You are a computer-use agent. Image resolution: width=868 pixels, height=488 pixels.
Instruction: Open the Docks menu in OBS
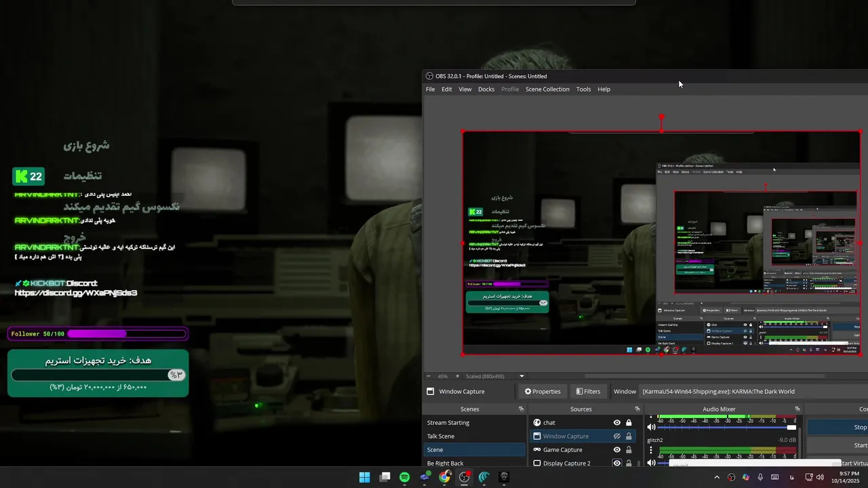click(x=486, y=89)
